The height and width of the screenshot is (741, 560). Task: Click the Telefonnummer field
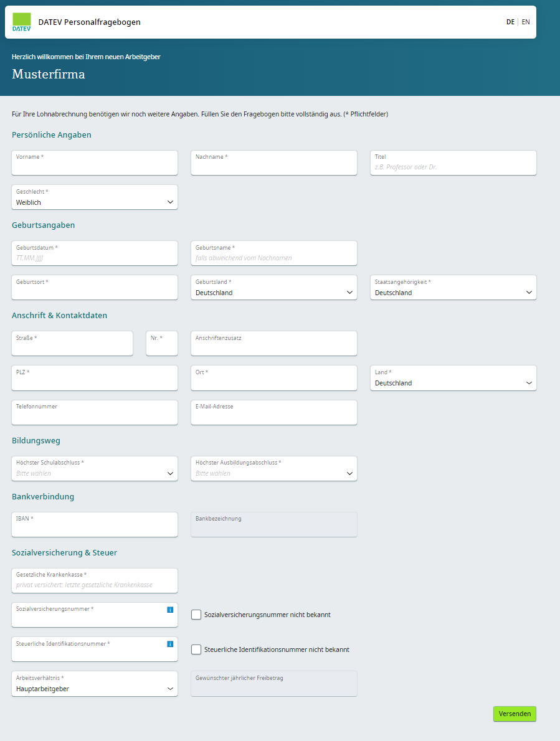(95, 413)
